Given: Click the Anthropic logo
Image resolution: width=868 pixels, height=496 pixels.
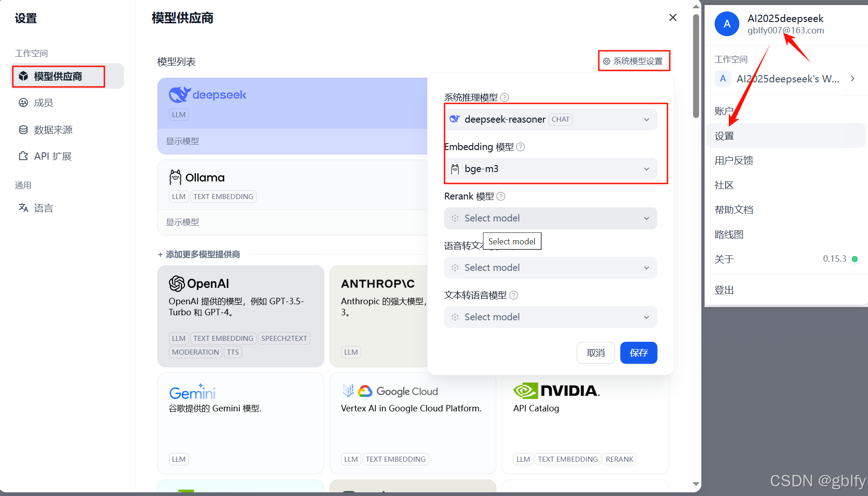Looking at the screenshot, I should pyautogui.click(x=378, y=284).
